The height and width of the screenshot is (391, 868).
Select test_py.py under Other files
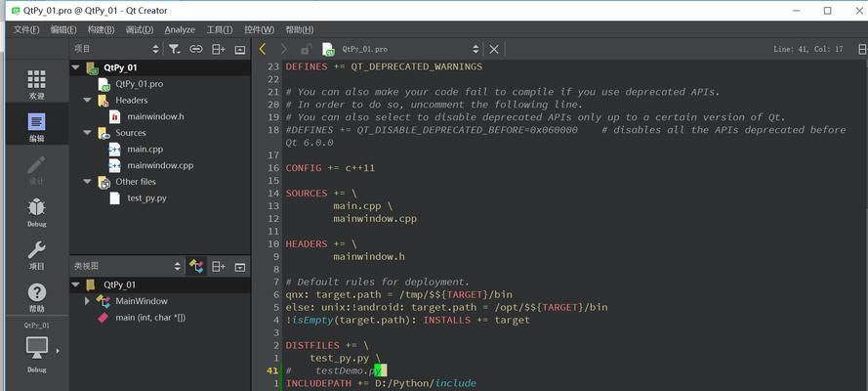146,198
